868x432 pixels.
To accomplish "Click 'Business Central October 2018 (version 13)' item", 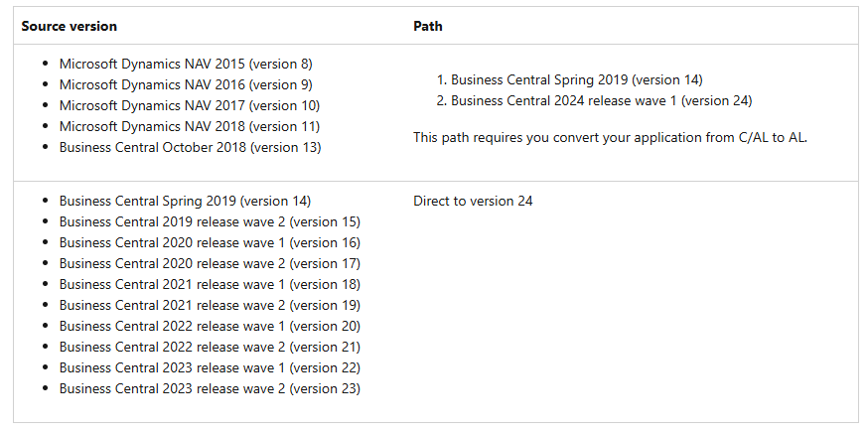I will pos(190,147).
